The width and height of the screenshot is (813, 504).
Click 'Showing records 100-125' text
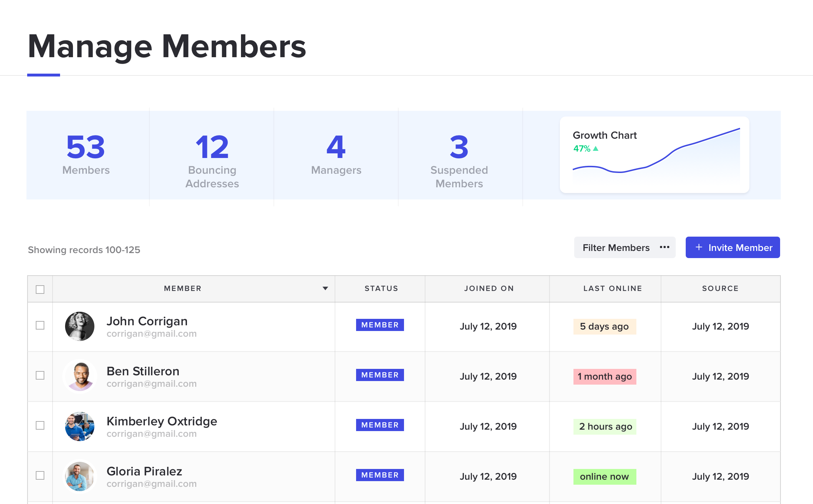coord(84,250)
